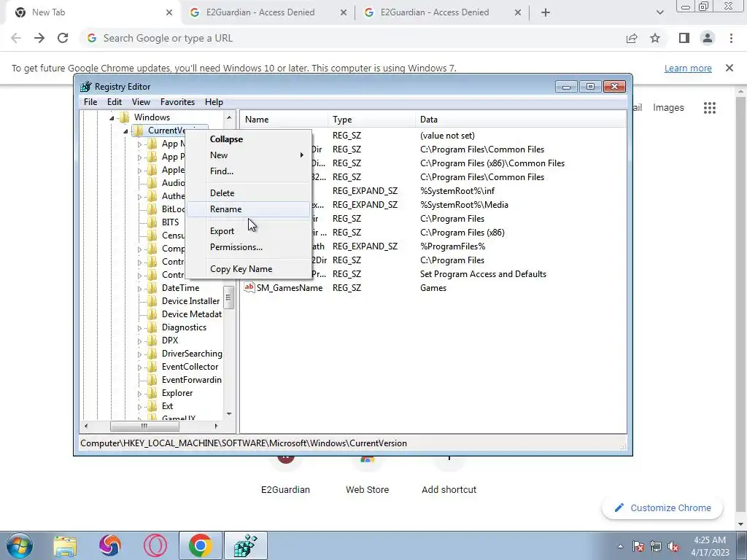The image size is (747, 560).
Task: Expand the DateTime key
Action: (x=139, y=289)
